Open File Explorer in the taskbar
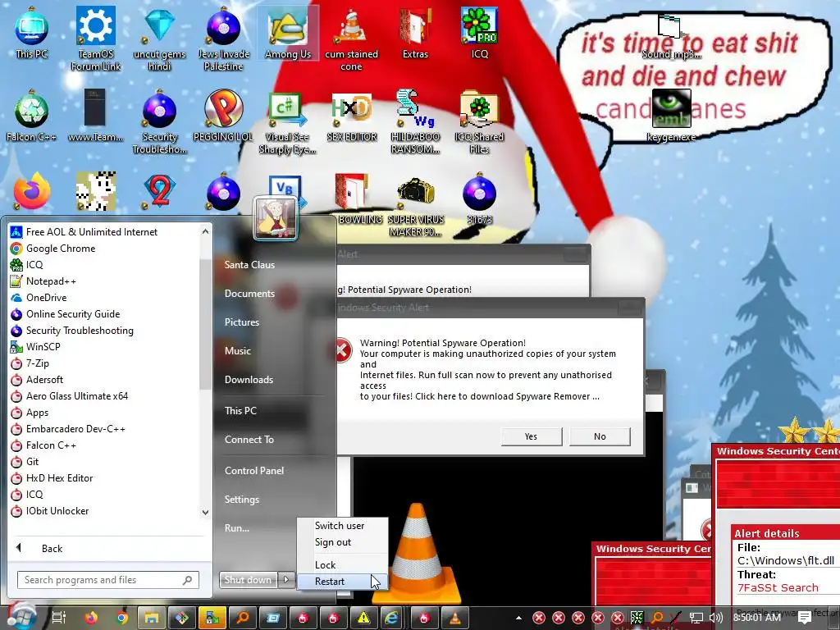Screen dimensions: 840x630 (x=152, y=618)
